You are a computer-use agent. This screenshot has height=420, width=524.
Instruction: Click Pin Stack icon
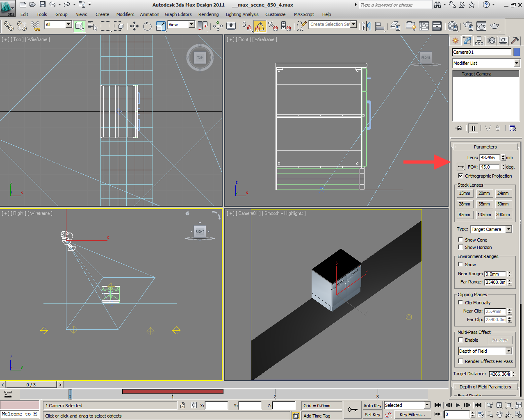click(x=458, y=128)
